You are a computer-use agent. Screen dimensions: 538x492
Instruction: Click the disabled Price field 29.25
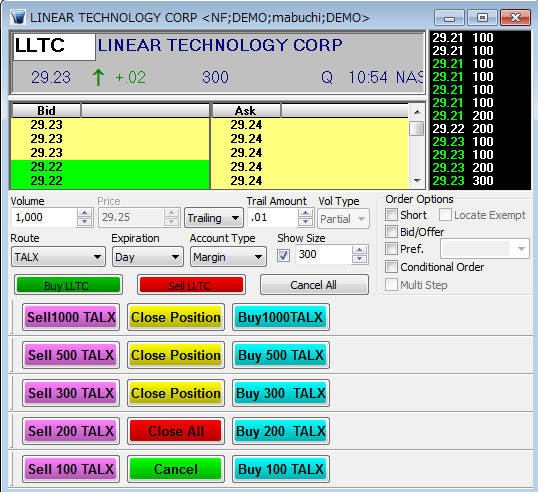tap(132, 218)
